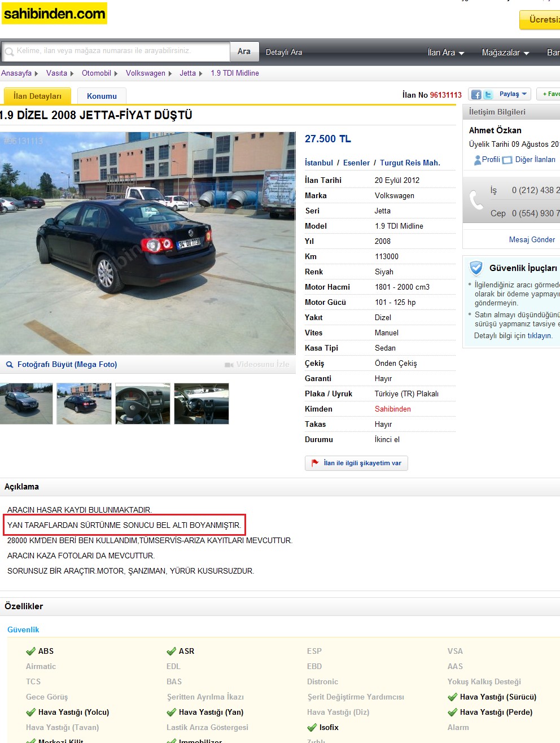Open the Mesaj Gönder link
The image size is (560, 743).
(x=532, y=239)
